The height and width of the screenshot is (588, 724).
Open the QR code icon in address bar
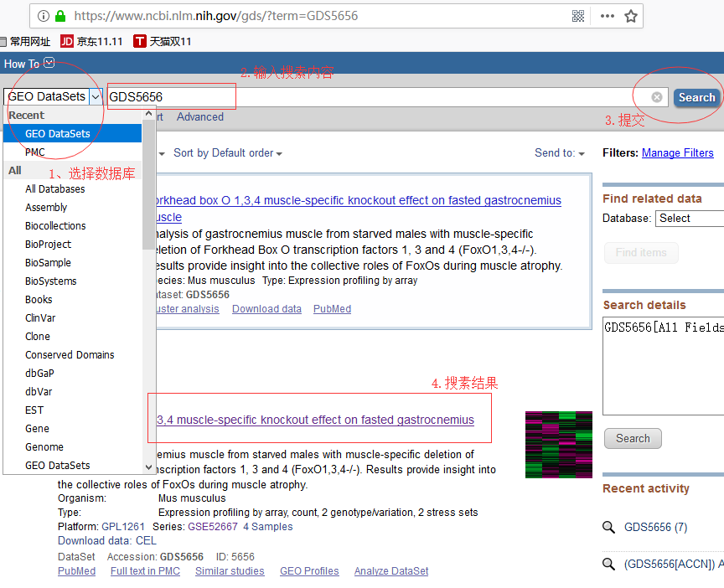(578, 16)
